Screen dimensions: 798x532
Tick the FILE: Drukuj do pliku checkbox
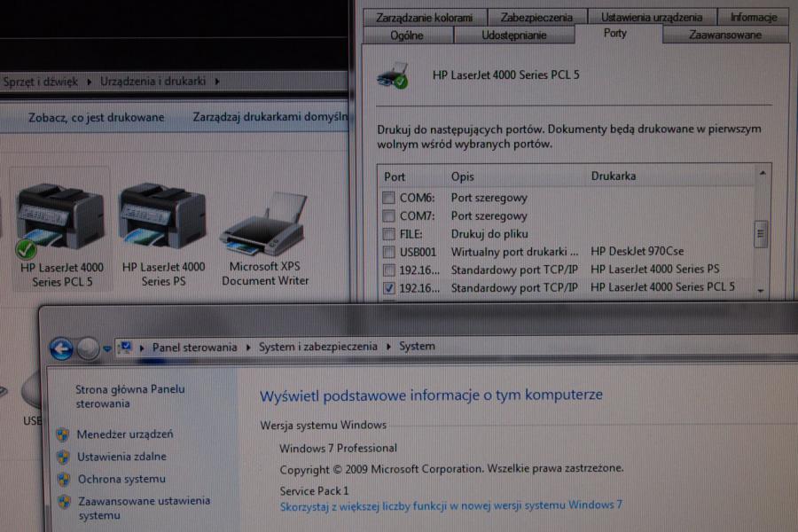pyautogui.click(x=389, y=234)
